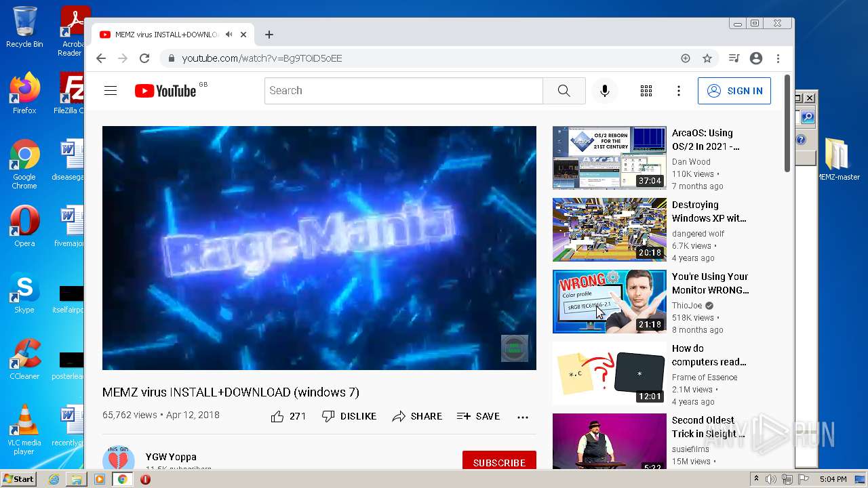Image resolution: width=868 pixels, height=488 pixels.
Task: Go back in Chrome
Action: 101,58
